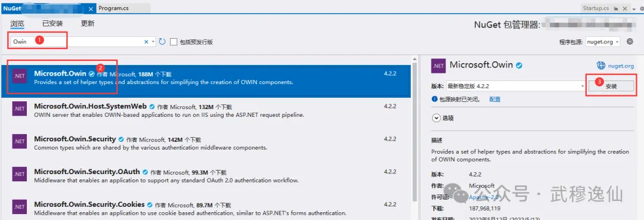Open the search box dropdown arrow

pos(153,42)
